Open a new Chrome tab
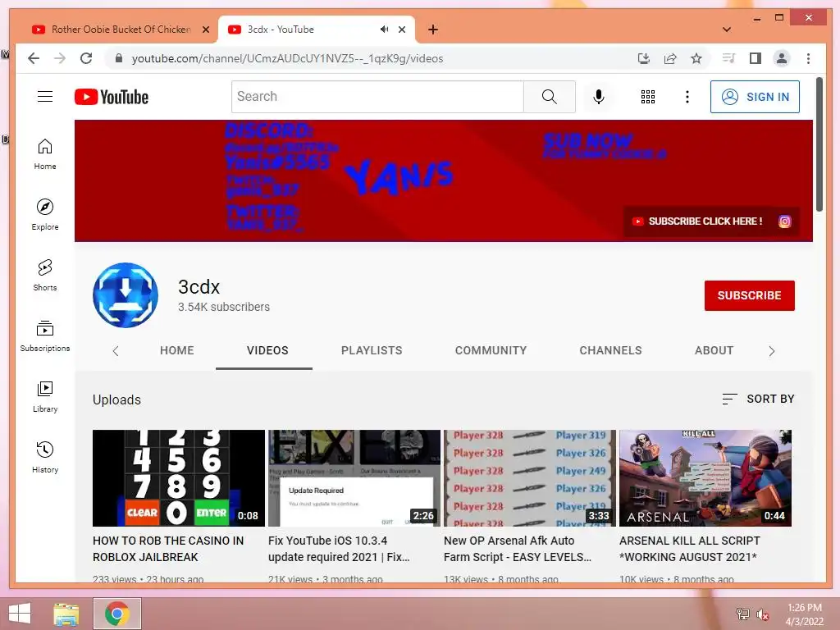The height and width of the screenshot is (630, 840). tap(433, 30)
